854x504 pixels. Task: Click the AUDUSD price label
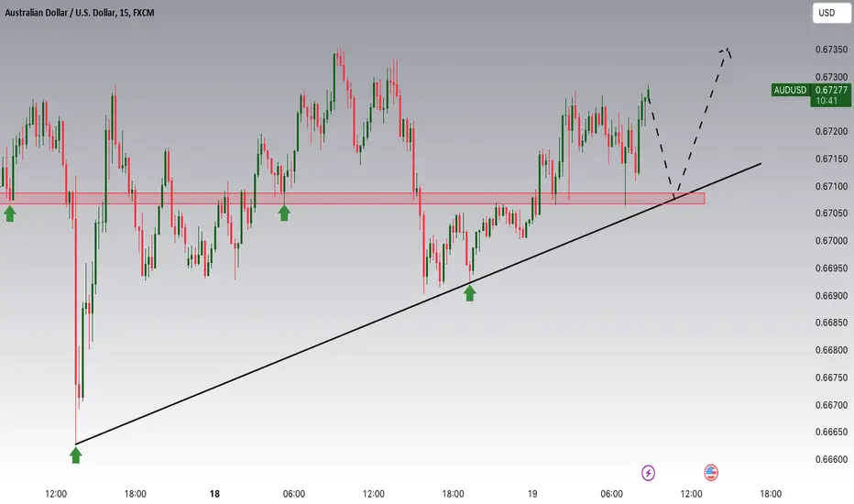(x=790, y=90)
